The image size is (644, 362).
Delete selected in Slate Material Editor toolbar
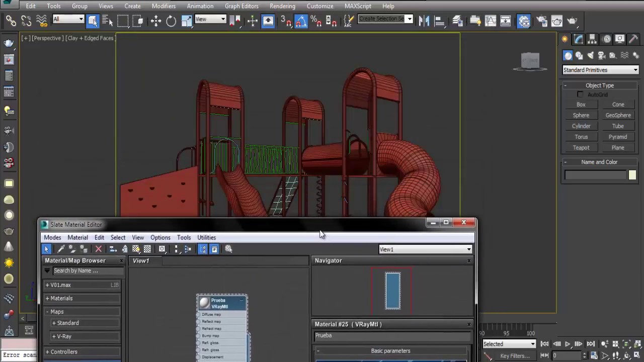99,249
